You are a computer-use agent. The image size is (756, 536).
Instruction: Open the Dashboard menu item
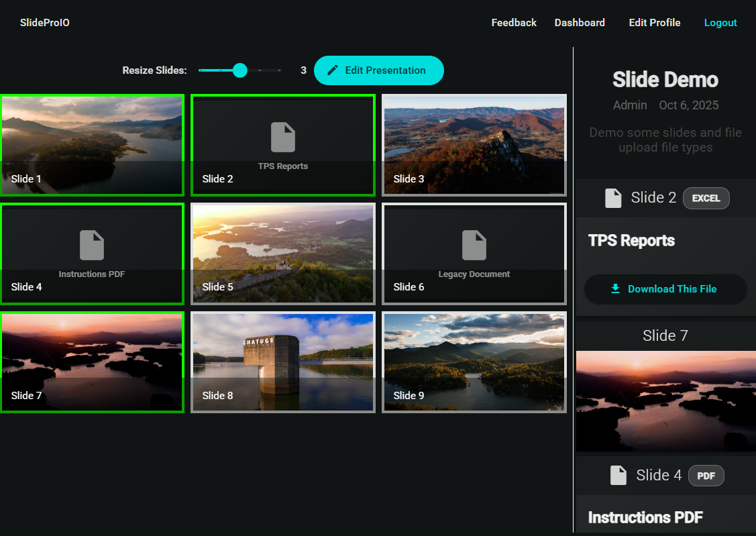pyautogui.click(x=580, y=22)
